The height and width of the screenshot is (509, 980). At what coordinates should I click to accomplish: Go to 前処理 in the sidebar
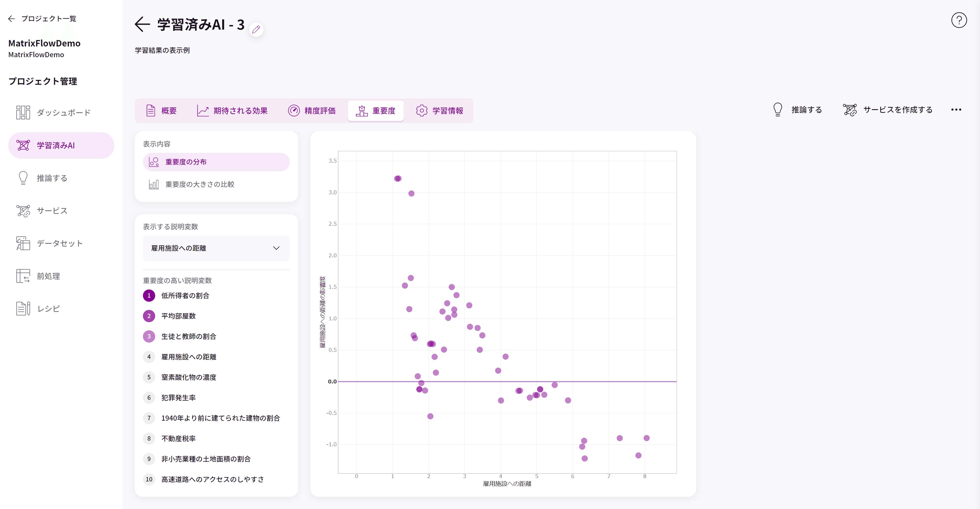tap(48, 276)
